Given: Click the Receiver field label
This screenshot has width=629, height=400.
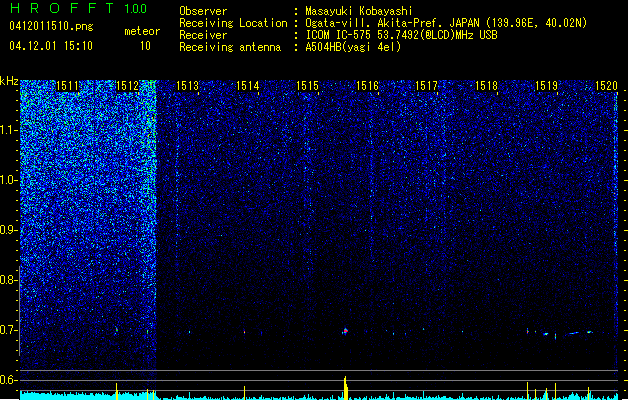Looking at the screenshot, I should coord(203,35).
